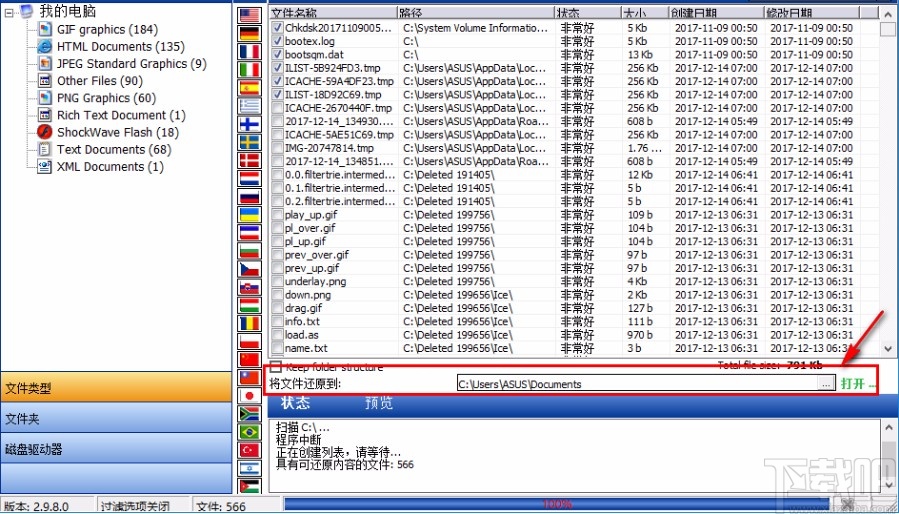This screenshot has width=899, height=514.
Task: Switch to the Swedish flag language
Action: 250,142
